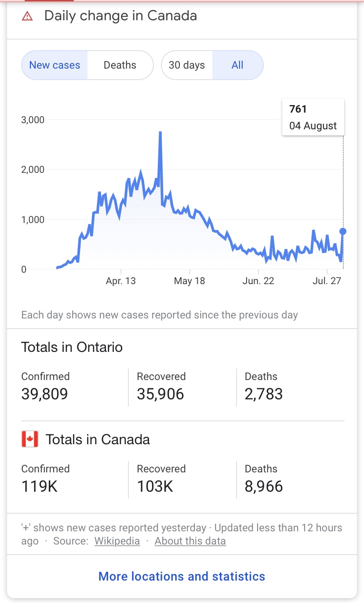The width and height of the screenshot is (364, 603).
Task: Click Canada deaths count 8,966
Action: [264, 486]
